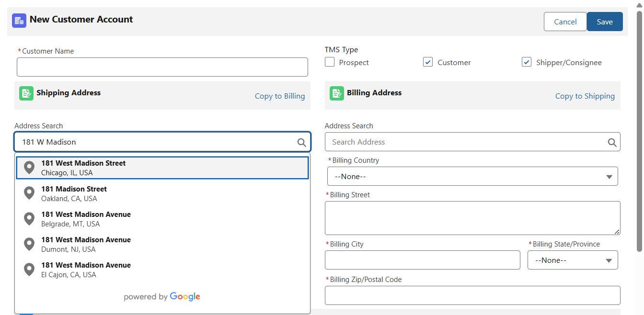Click the Copy to Billing link
Viewport: 644px width, 315px height.
pos(280,96)
